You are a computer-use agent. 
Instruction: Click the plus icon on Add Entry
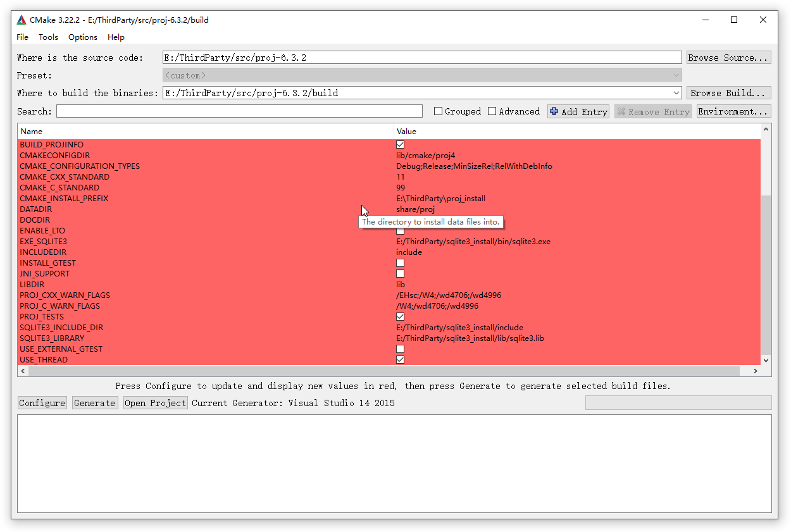[x=554, y=111]
